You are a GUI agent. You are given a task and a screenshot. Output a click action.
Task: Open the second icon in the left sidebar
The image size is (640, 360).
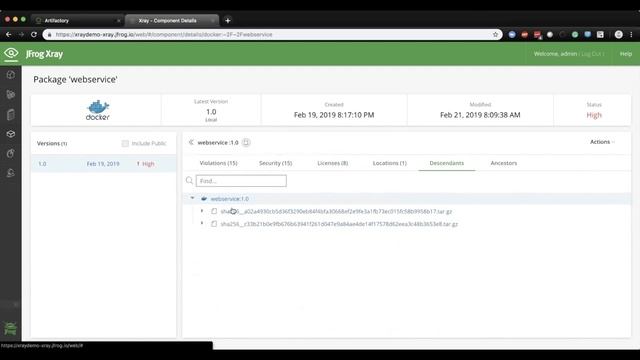tap(11, 94)
